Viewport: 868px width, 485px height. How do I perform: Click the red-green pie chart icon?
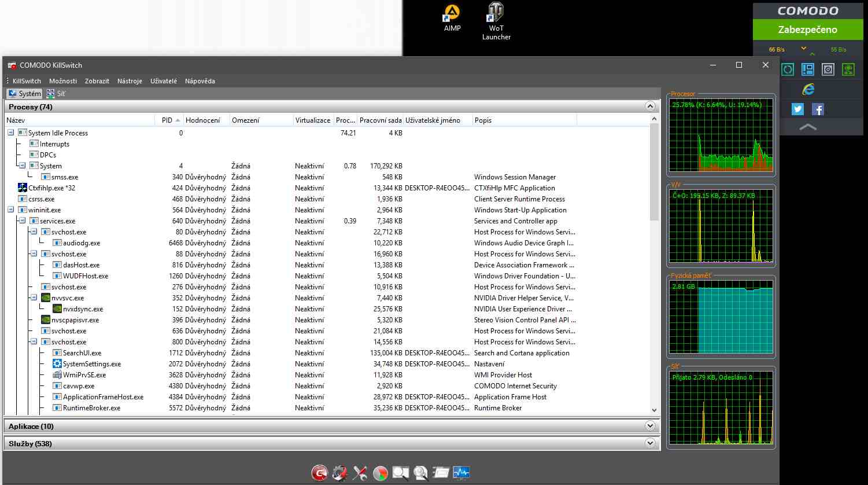coord(380,473)
